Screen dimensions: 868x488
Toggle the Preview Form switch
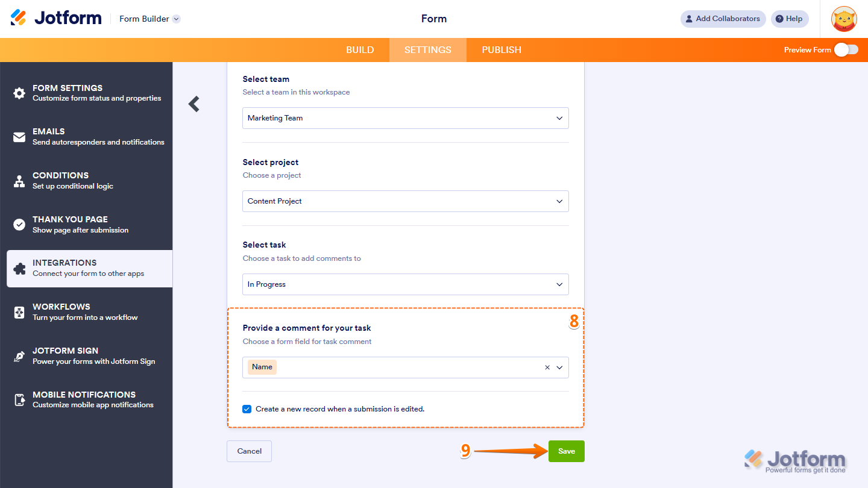pos(848,50)
